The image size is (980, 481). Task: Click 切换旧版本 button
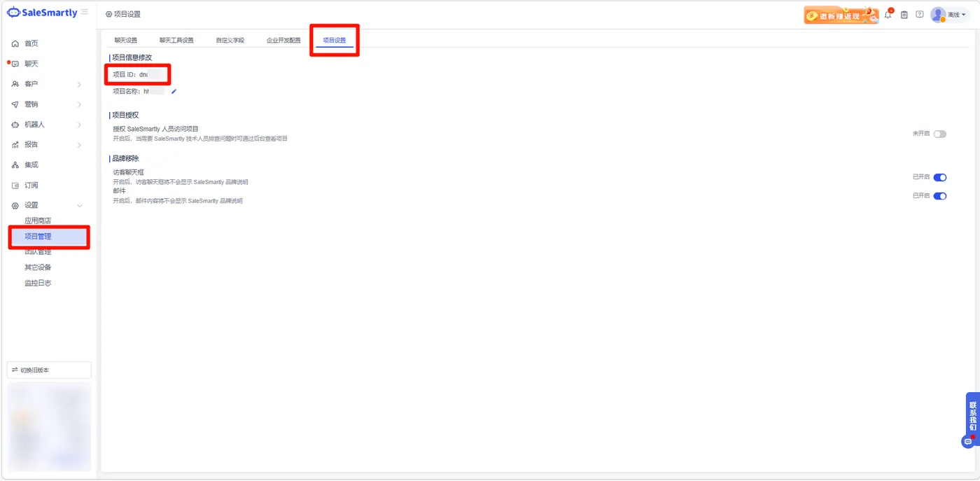(x=49, y=370)
